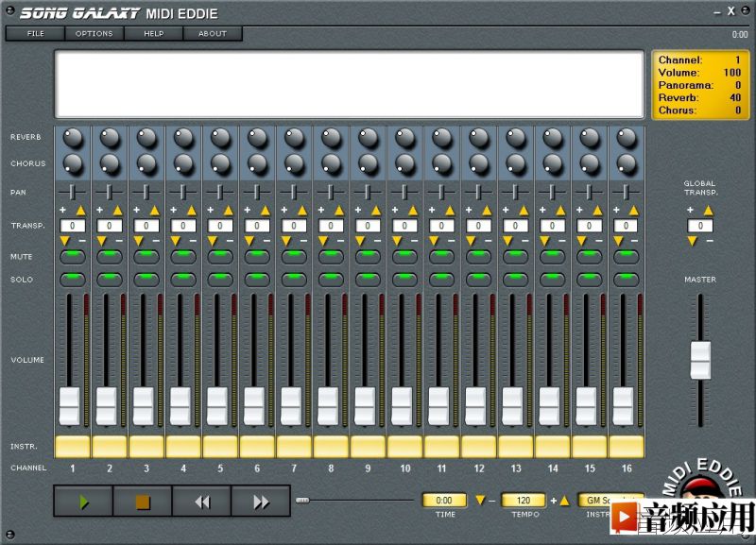The width and height of the screenshot is (756, 545).
Task: Click the chorus knob for channel 2
Action: point(110,163)
